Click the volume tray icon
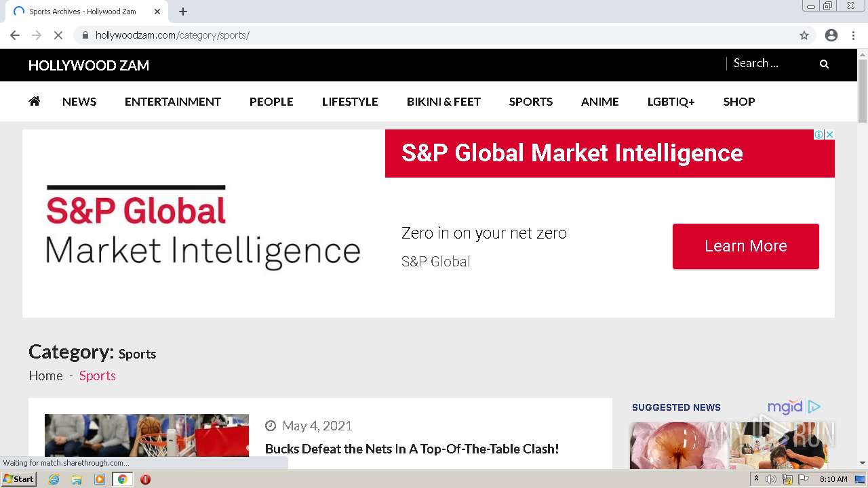Viewport: 868px width, 488px height. click(770, 479)
